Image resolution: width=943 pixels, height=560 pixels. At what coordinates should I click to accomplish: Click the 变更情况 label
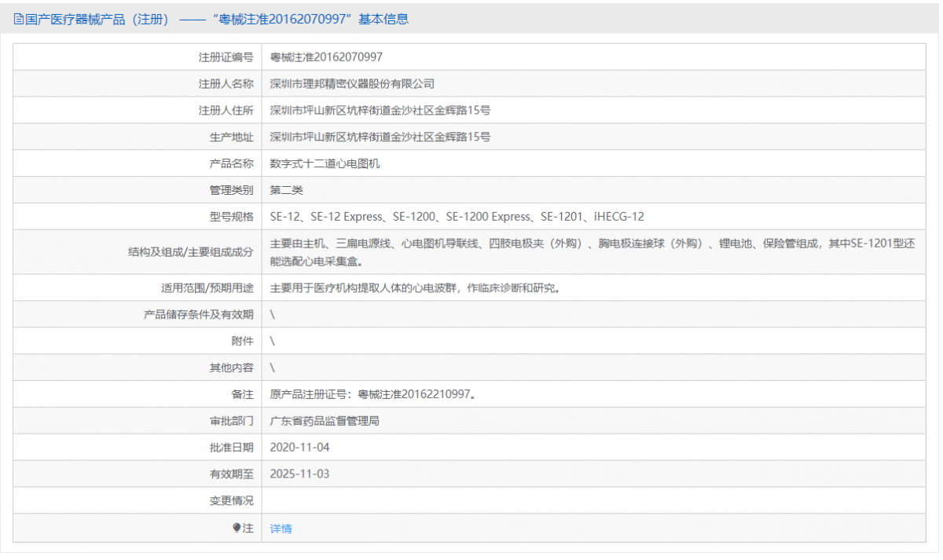tap(231, 501)
